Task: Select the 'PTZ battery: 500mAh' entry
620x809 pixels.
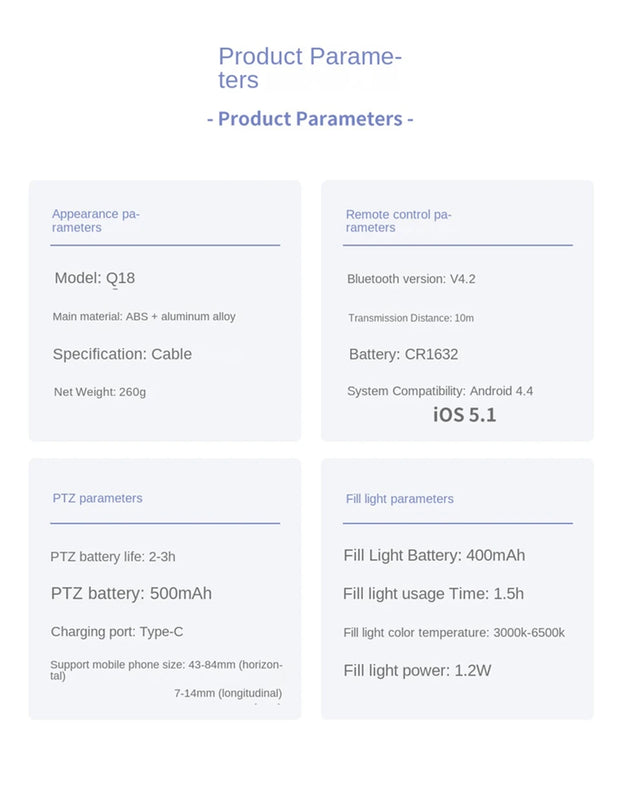Action: pyautogui.click(x=131, y=594)
